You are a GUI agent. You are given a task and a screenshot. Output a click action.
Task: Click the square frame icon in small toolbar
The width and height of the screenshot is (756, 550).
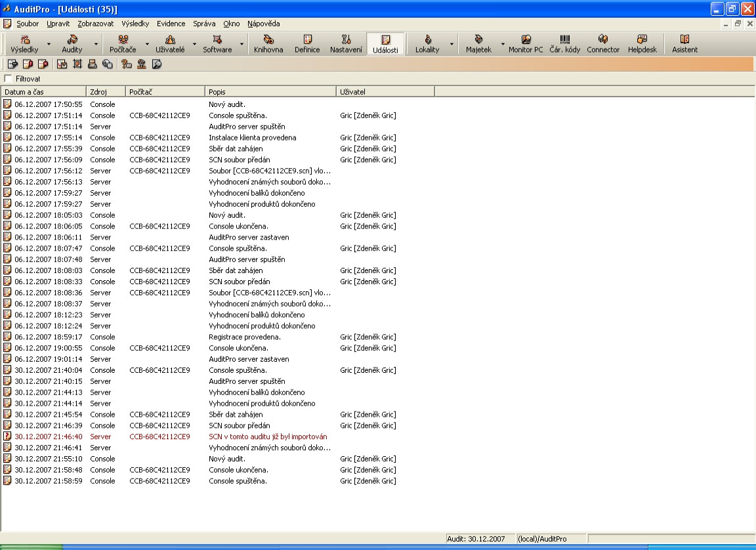coord(77,64)
